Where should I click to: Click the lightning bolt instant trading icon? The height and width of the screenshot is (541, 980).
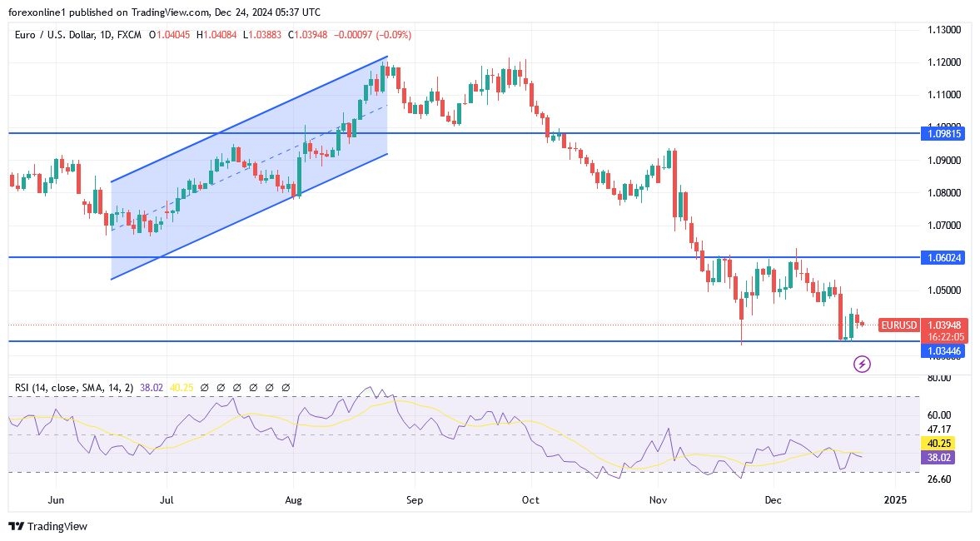[x=862, y=364]
